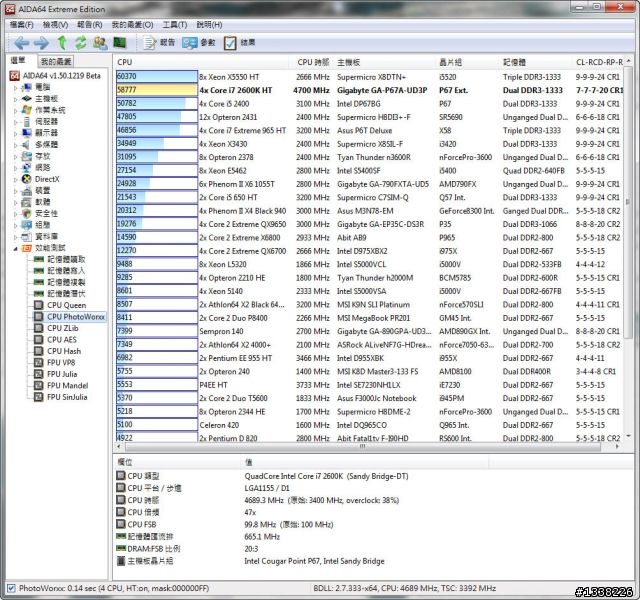The width and height of the screenshot is (640, 600).
Task: Select the Sempron 140 result row
Action: click(x=369, y=331)
